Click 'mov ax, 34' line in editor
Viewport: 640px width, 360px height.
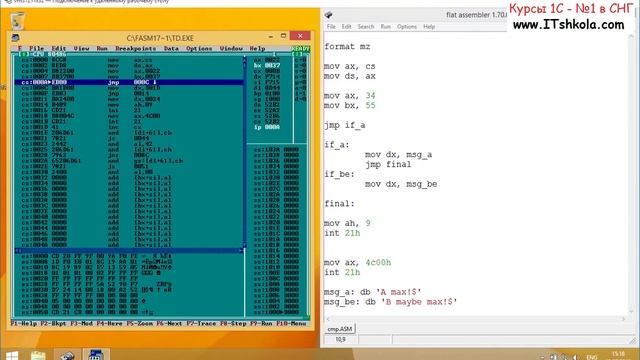350,96
